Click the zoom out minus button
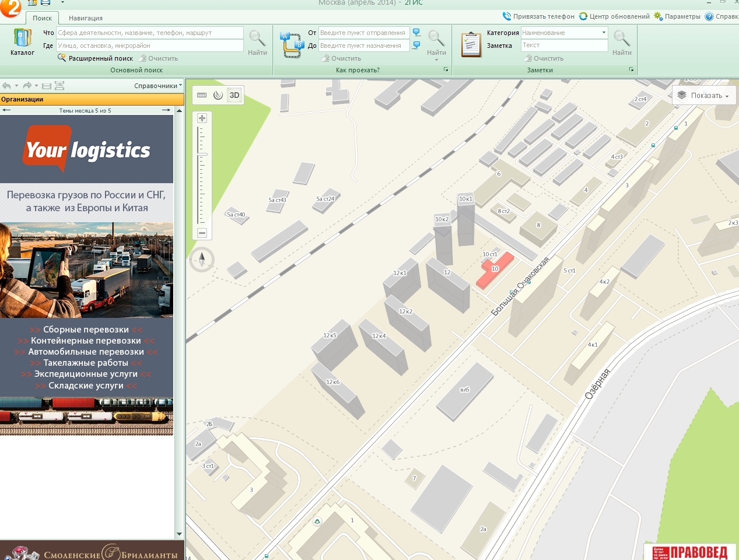The height and width of the screenshot is (560, 739). click(202, 233)
